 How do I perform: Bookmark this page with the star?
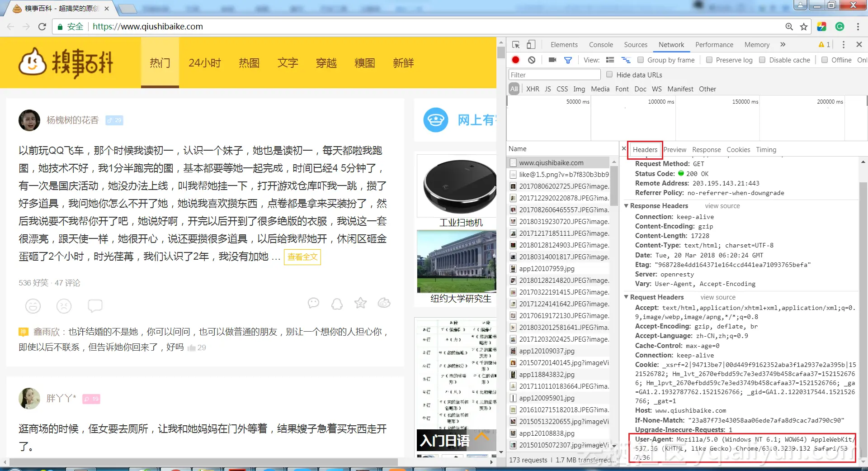click(x=804, y=27)
